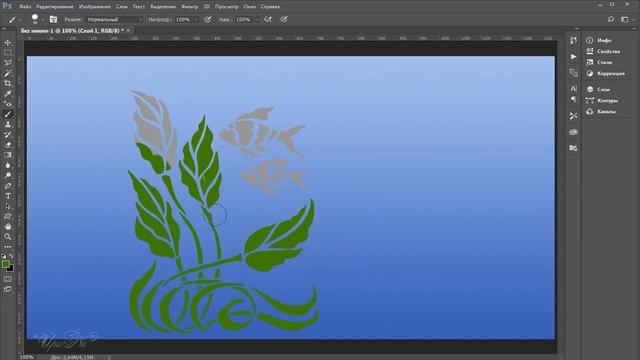The width and height of the screenshot is (640, 360).
Task: Open the Редактирование menu
Action: [x=55, y=7]
